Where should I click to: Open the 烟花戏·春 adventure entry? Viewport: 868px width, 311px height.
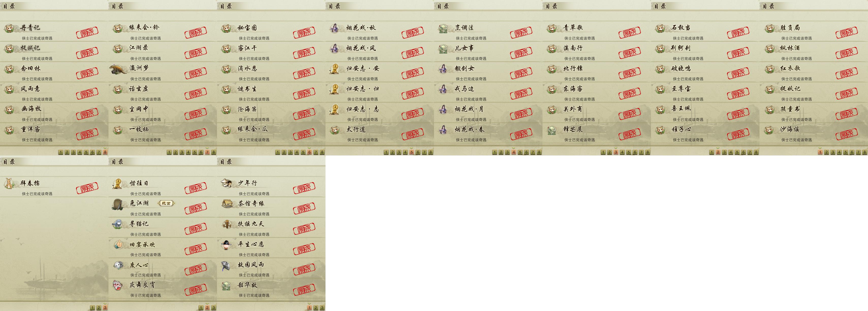click(x=488, y=133)
